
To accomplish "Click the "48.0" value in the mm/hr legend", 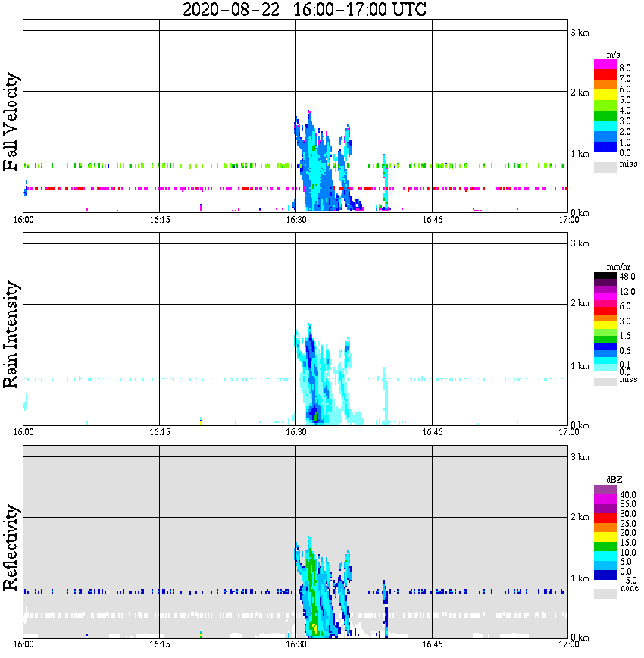I will pos(627,277).
